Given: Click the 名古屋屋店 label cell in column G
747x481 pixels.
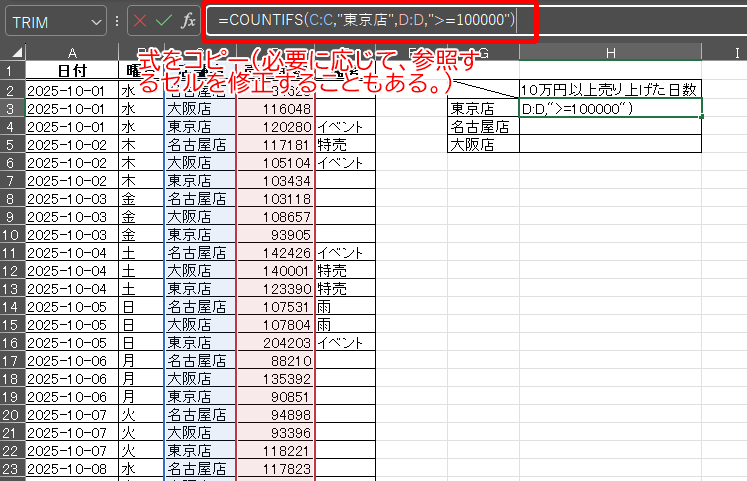Looking at the screenshot, I should pos(482,126).
